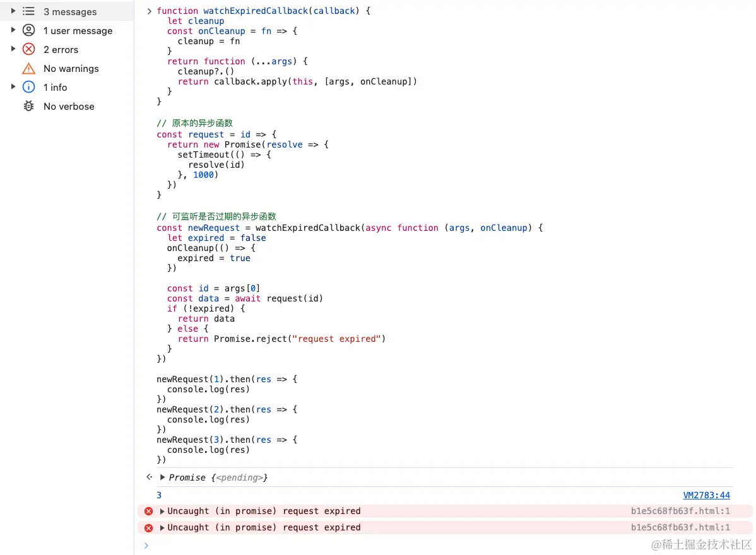
Task: Click the verbose bug icon
Action: [x=29, y=106]
